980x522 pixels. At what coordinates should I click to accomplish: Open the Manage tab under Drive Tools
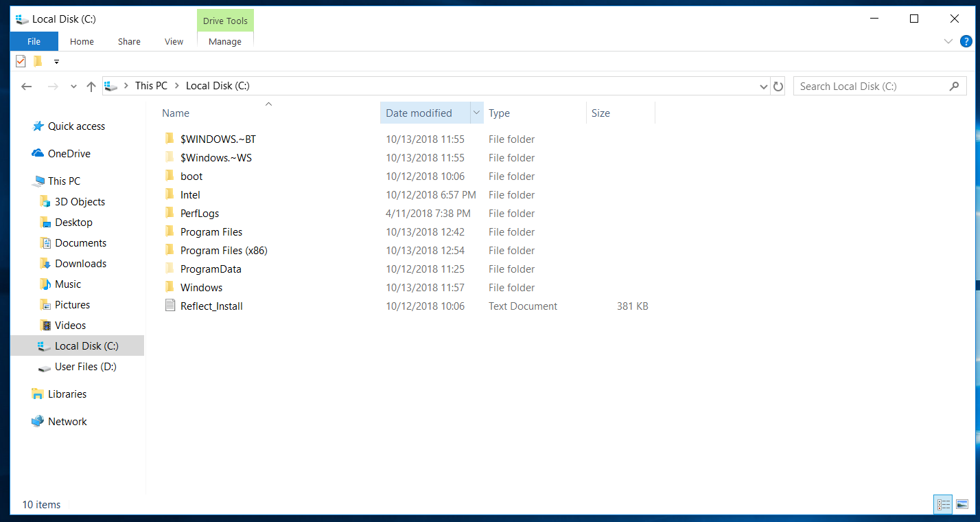tap(225, 41)
